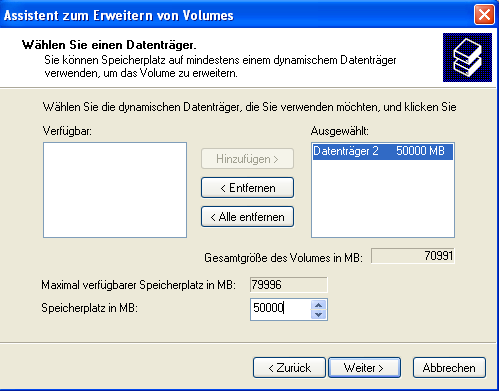Click empty area in Ausgewählt list box
This screenshot has height=391, width=499.
point(383,198)
